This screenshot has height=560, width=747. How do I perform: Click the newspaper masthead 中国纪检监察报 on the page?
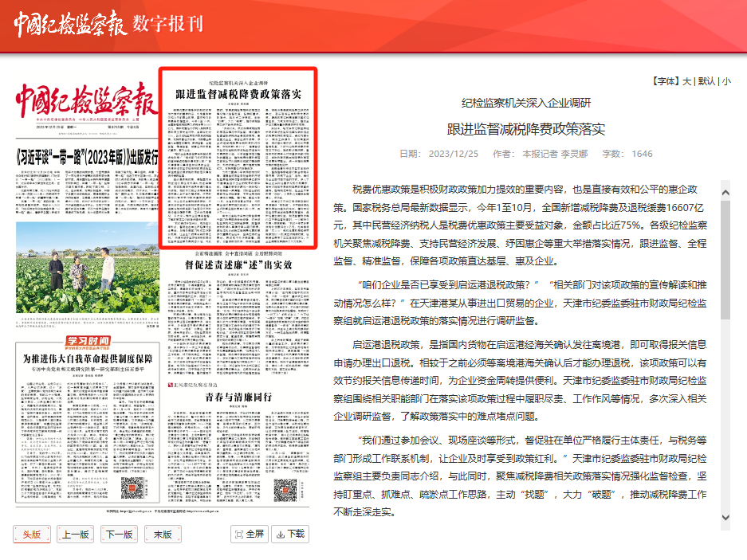(87, 100)
